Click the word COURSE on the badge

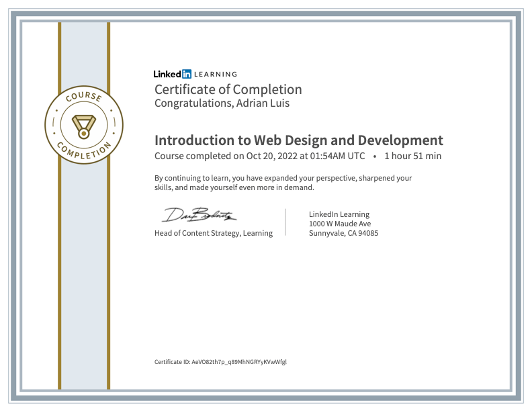tap(83, 98)
